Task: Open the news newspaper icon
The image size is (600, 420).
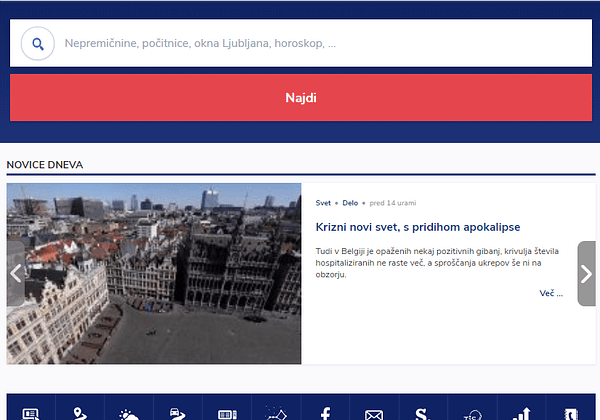Action: [x=31, y=412]
